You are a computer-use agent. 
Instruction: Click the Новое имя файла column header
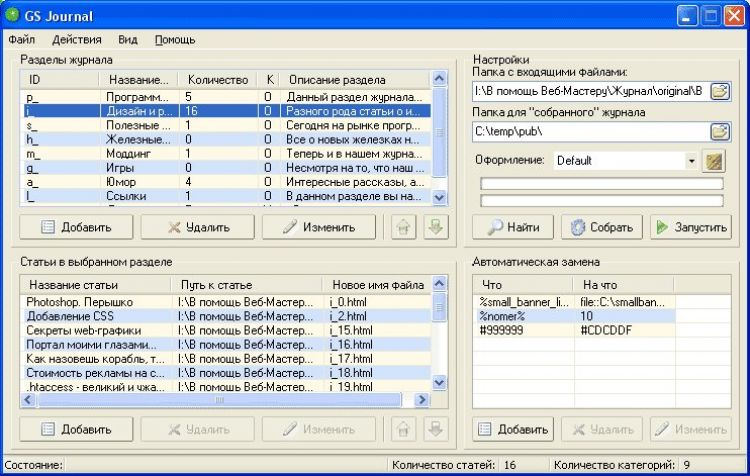376,285
